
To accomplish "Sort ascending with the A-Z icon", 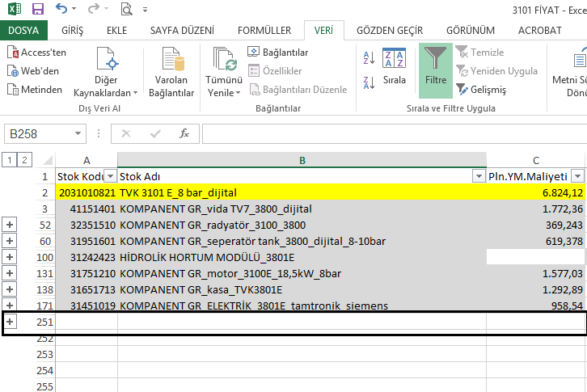I will pos(370,58).
